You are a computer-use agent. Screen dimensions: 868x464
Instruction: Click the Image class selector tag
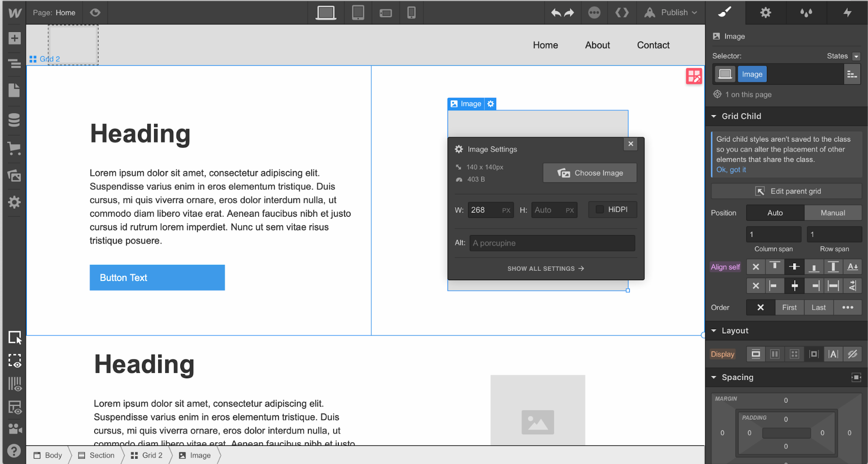[752, 74]
